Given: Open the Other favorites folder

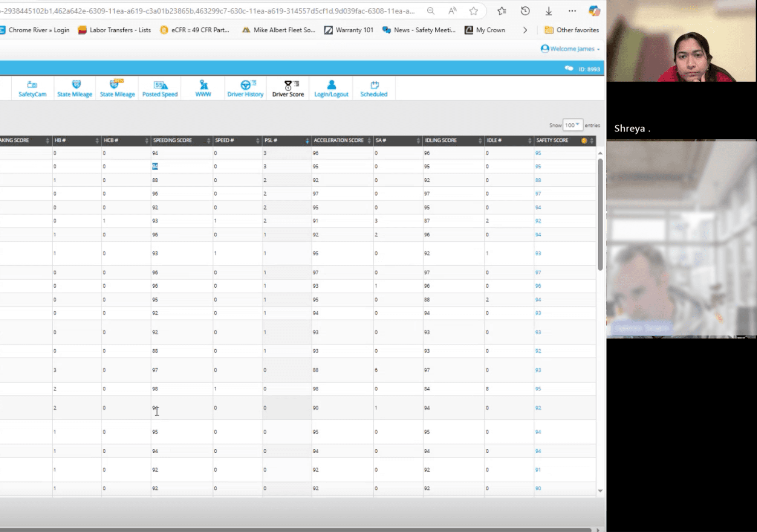Looking at the screenshot, I should (572, 30).
